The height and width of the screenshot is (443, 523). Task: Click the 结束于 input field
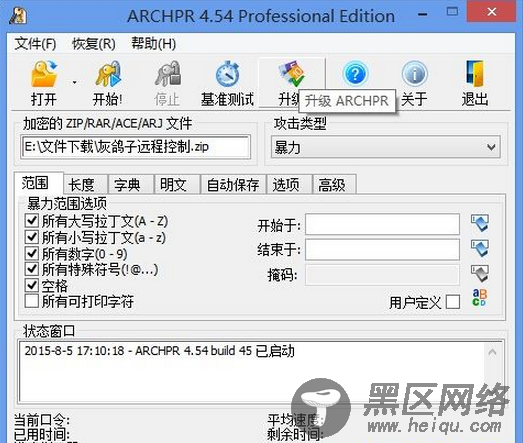coord(383,249)
